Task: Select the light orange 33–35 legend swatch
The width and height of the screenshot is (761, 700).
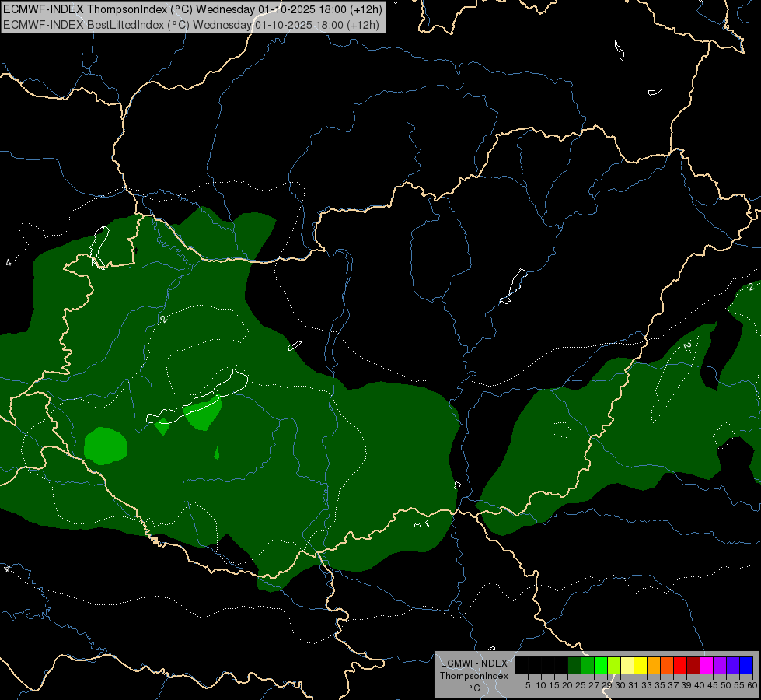Action: click(654, 665)
